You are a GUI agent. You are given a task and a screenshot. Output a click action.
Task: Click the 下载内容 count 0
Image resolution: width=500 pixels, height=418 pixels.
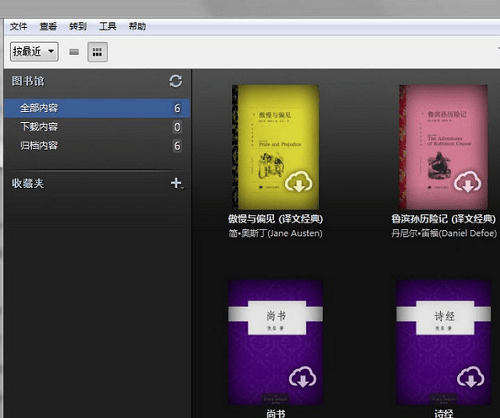tap(177, 127)
